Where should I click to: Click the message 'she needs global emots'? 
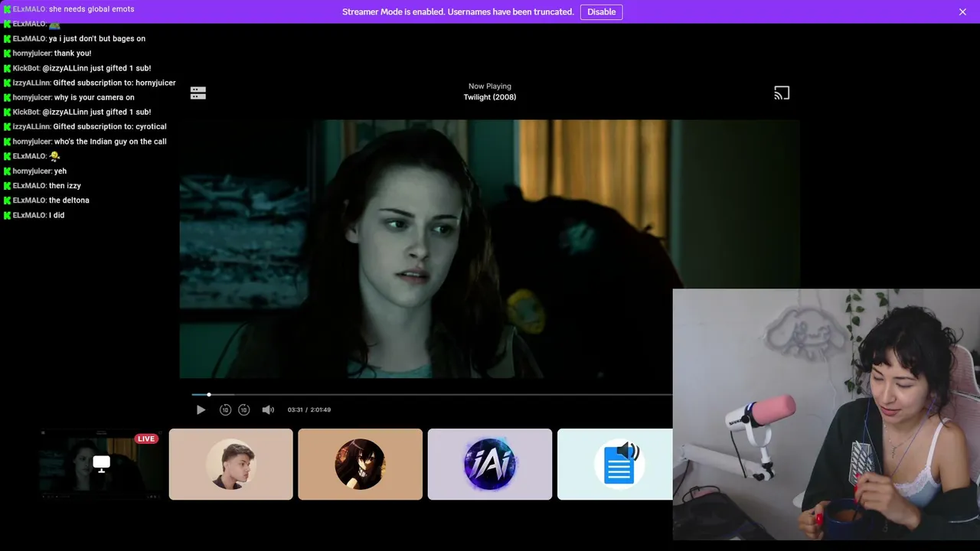pos(92,9)
